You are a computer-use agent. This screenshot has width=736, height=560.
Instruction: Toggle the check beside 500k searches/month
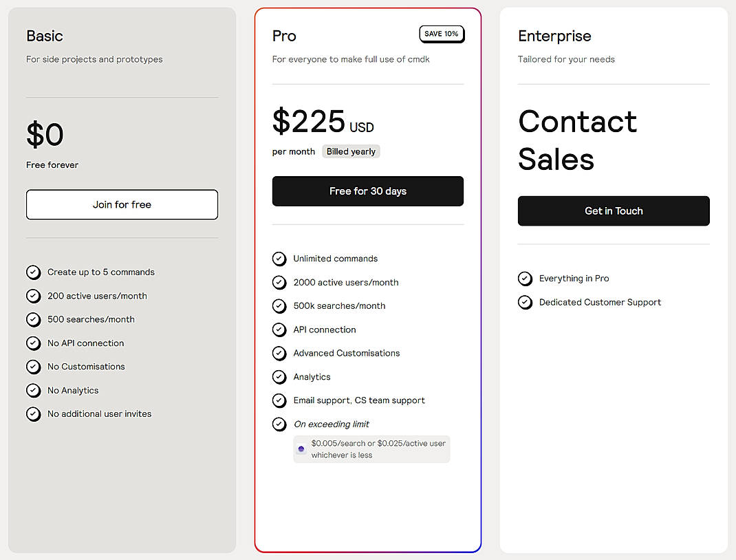[x=279, y=305]
